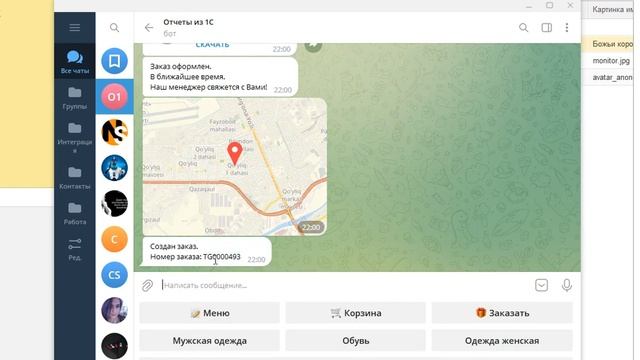Open folder editing via Ред.
The image size is (640, 360).
75,249
